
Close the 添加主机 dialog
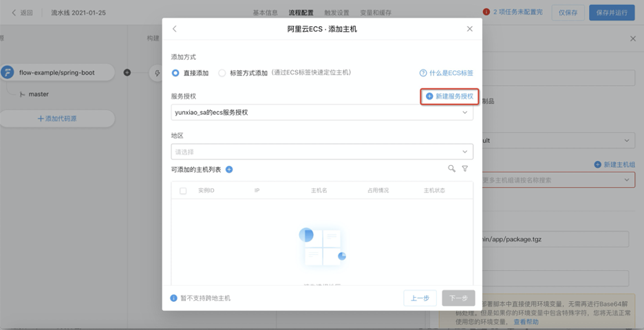[469, 29]
